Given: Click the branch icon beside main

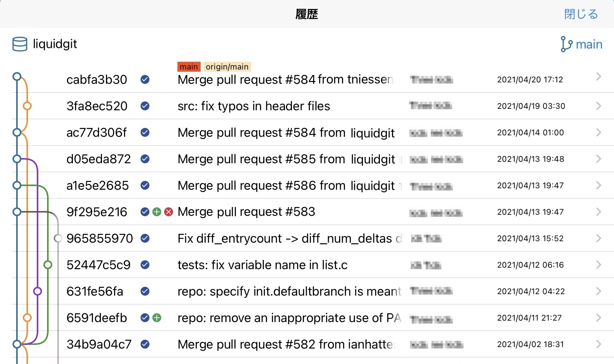Looking at the screenshot, I should [566, 44].
